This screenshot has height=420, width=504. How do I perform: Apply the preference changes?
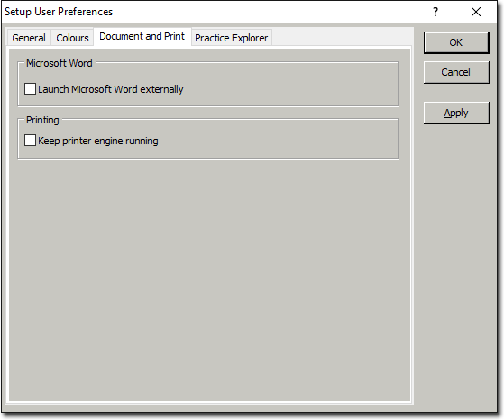point(456,114)
